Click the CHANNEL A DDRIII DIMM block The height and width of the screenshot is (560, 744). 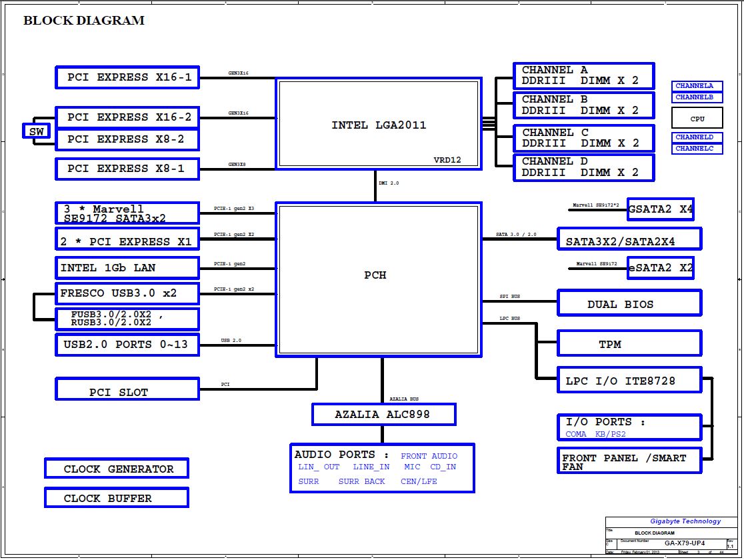point(583,75)
